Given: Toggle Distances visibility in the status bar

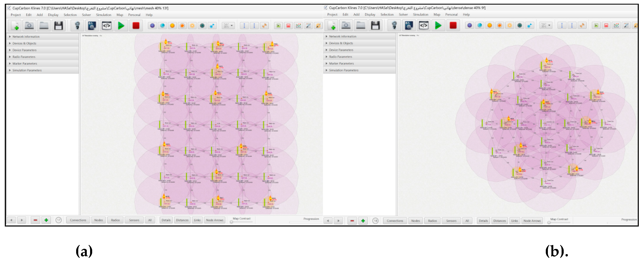Looking at the screenshot, I should [182, 220].
